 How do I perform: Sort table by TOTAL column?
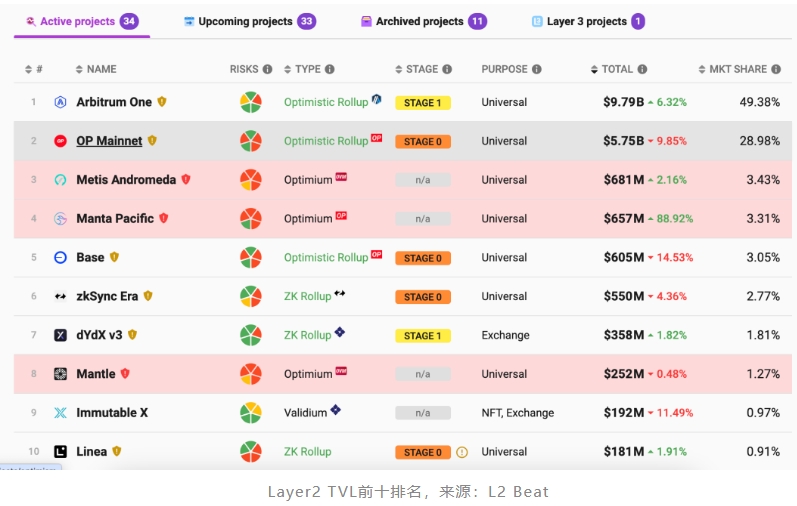612,69
